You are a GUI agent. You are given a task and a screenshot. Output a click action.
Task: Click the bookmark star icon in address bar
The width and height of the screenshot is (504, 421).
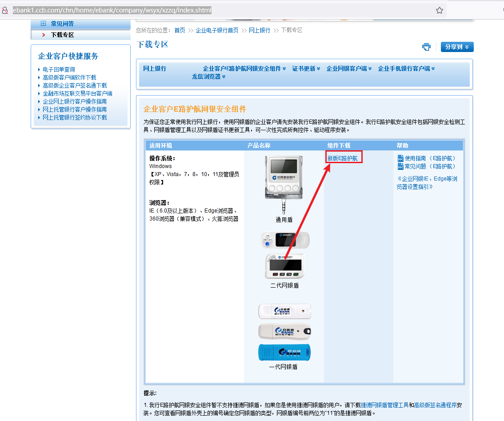[439, 10]
